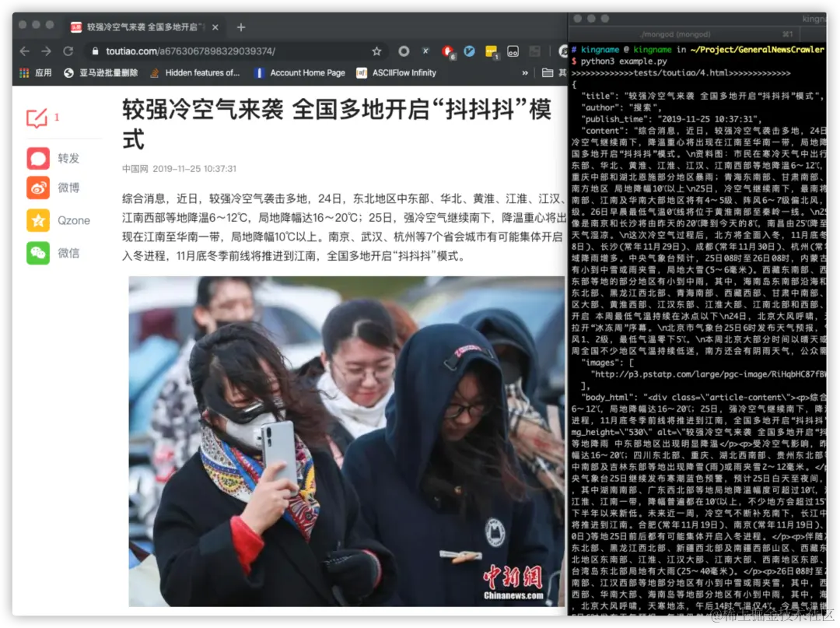
Task: Click the "title" line in terminal output
Action: [x=703, y=96]
